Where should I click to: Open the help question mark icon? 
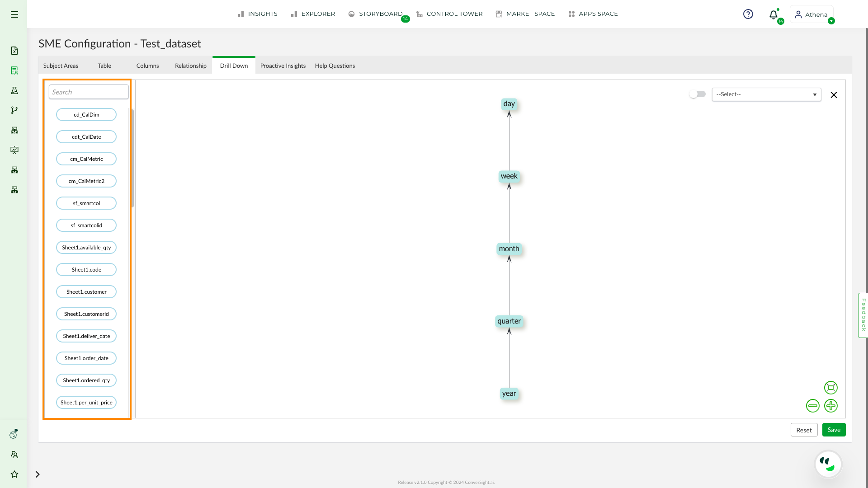coord(748,14)
